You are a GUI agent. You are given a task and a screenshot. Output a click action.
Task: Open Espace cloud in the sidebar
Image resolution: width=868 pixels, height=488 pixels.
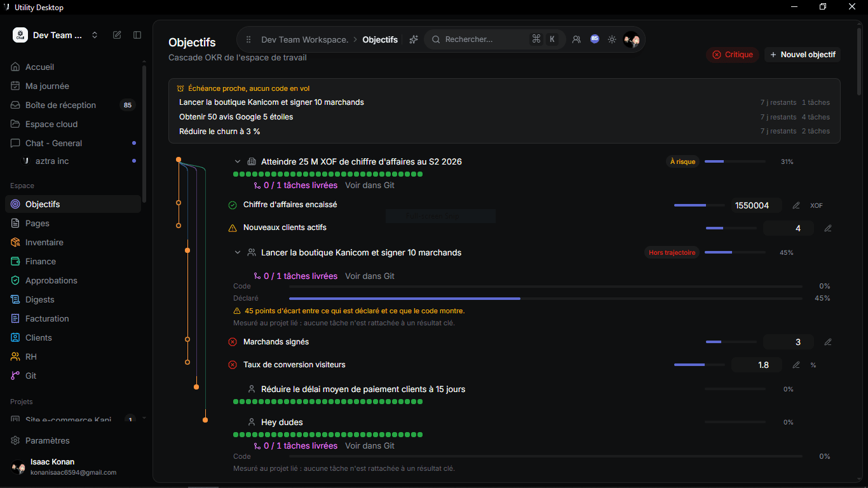(x=73, y=124)
